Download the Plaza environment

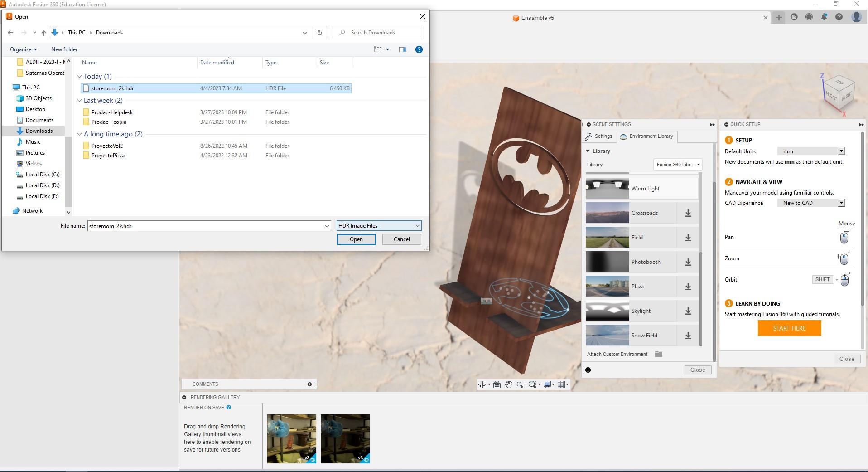pyautogui.click(x=688, y=287)
